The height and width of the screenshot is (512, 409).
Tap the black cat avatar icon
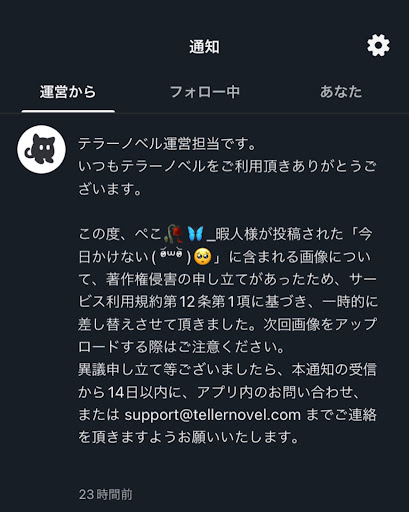(41, 149)
